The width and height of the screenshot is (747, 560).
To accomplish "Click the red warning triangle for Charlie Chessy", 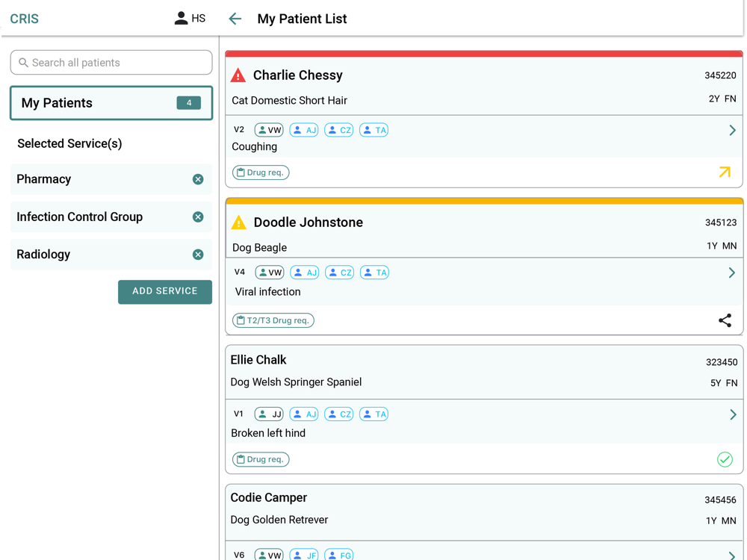I will click(x=238, y=75).
